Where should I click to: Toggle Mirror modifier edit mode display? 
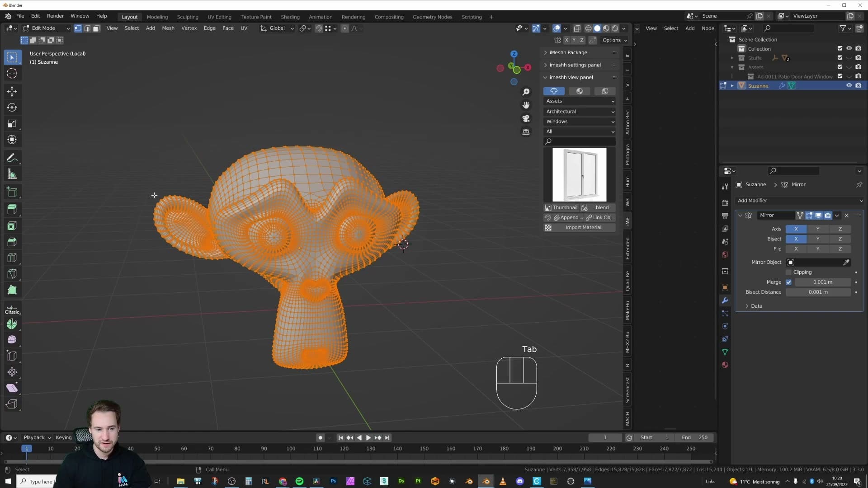[809, 216]
